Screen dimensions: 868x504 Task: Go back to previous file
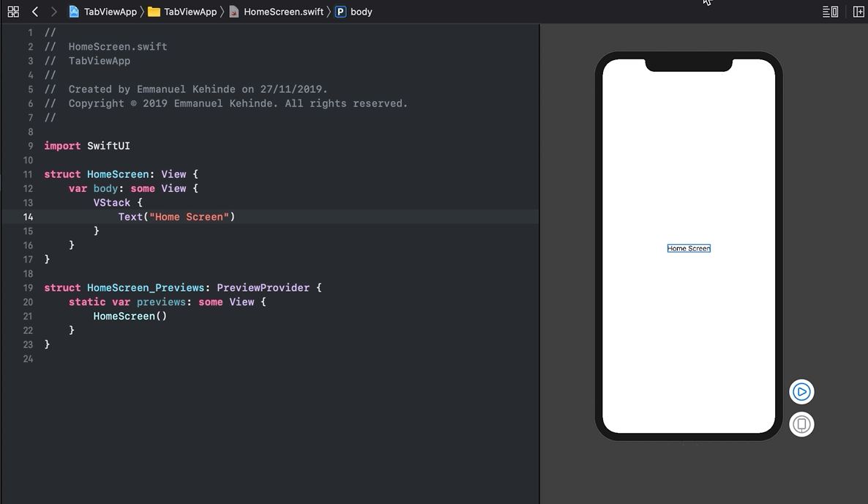pos(35,12)
